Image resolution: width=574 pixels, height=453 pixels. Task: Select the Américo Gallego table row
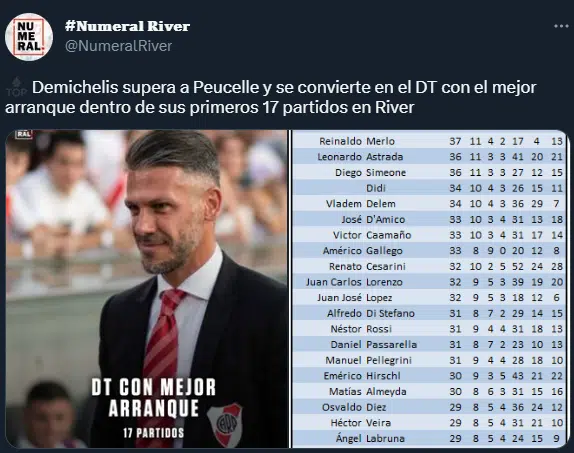point(430,250)
